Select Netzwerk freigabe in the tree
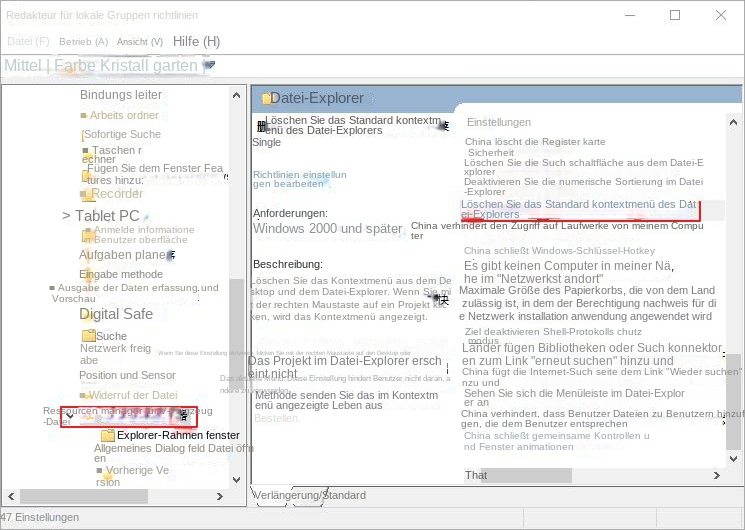 115,354
